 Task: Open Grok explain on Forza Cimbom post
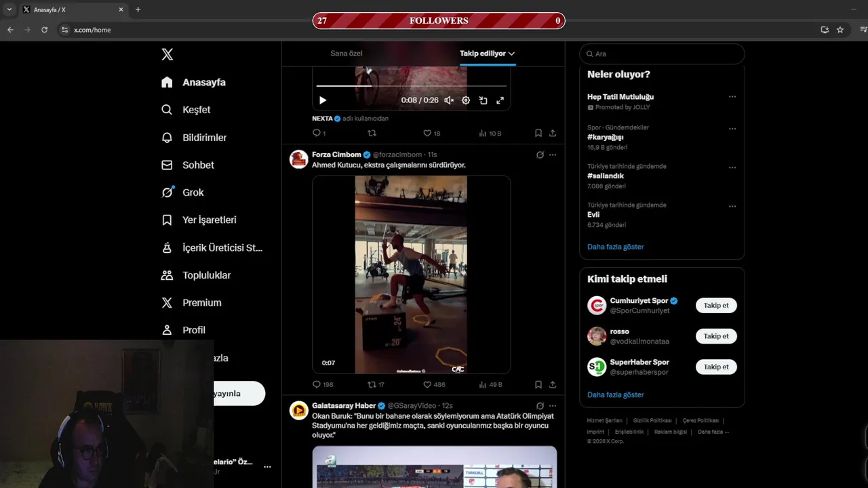click(x=540, y=155)
